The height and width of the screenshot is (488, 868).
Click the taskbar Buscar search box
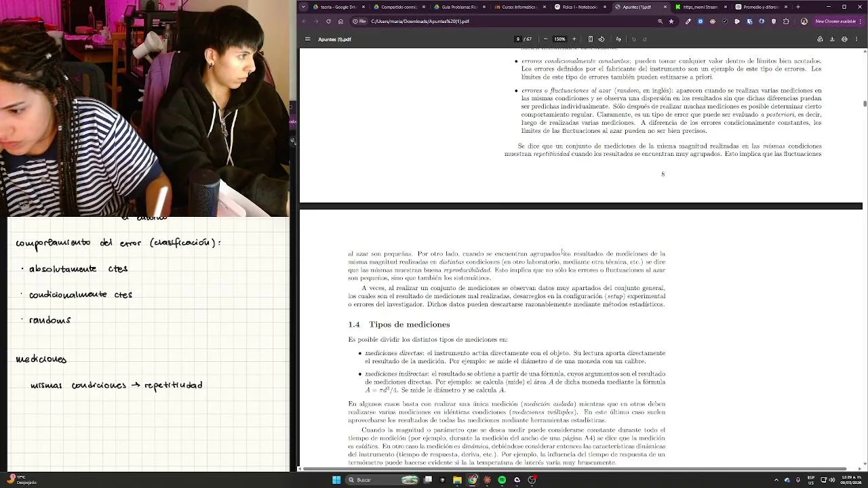coord(383,480)
